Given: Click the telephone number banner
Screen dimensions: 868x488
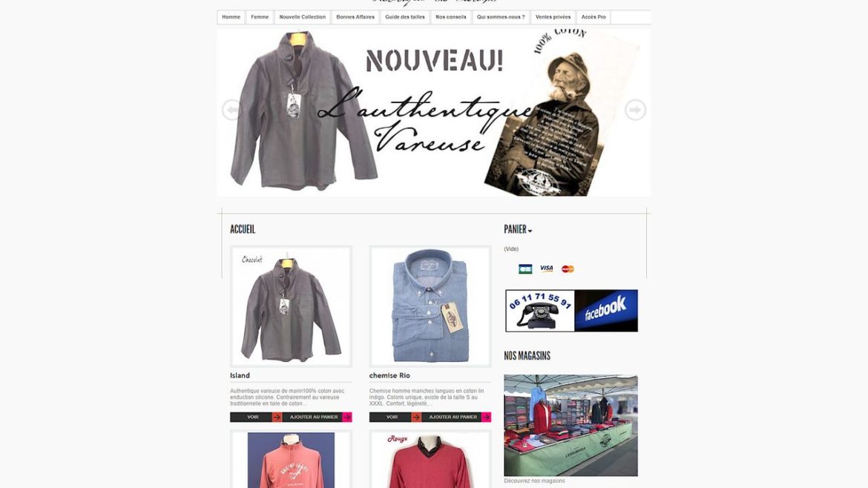Looking at the screenshot, I should [x=540, y=311].
